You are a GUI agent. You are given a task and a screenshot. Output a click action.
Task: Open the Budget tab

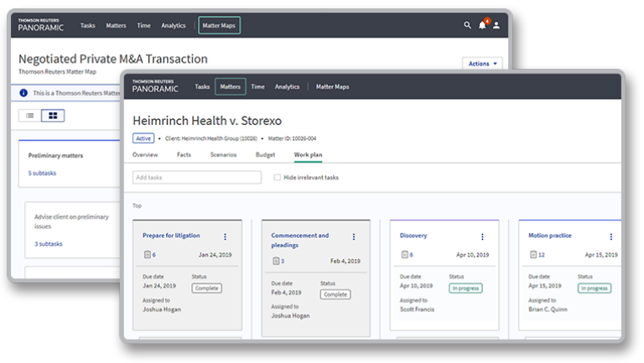265,155
